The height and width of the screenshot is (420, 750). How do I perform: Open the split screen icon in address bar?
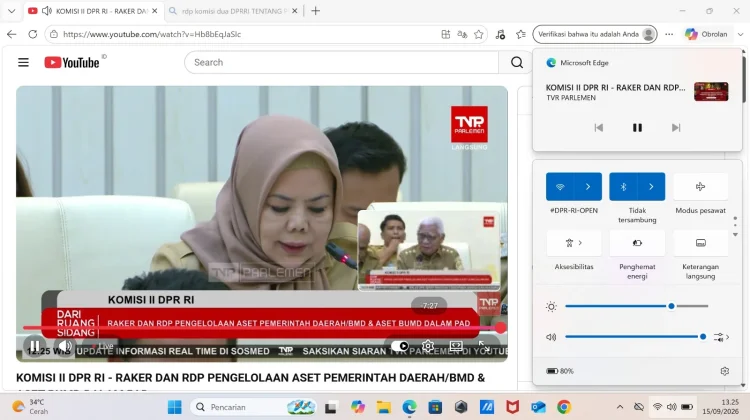point(445,34)
